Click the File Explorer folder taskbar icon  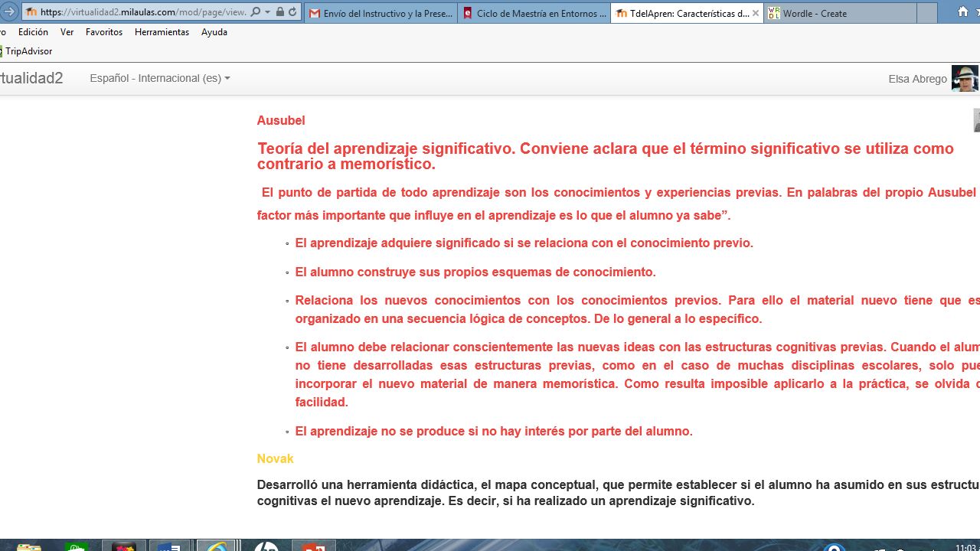click(x=28, y=546)
